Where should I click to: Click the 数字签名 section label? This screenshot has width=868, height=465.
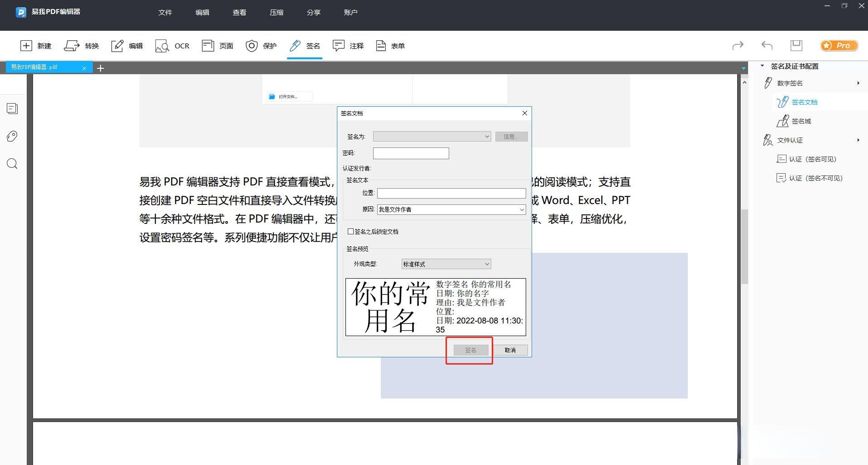[x=790, y=83]
